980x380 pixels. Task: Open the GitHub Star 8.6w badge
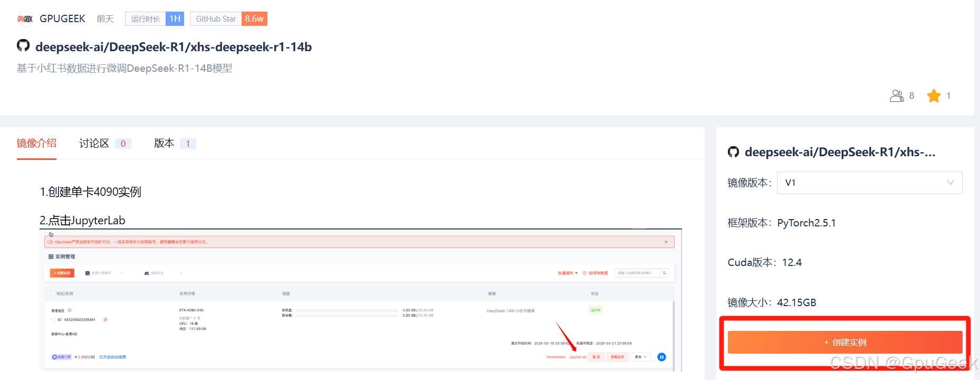(x=228, y=19)
